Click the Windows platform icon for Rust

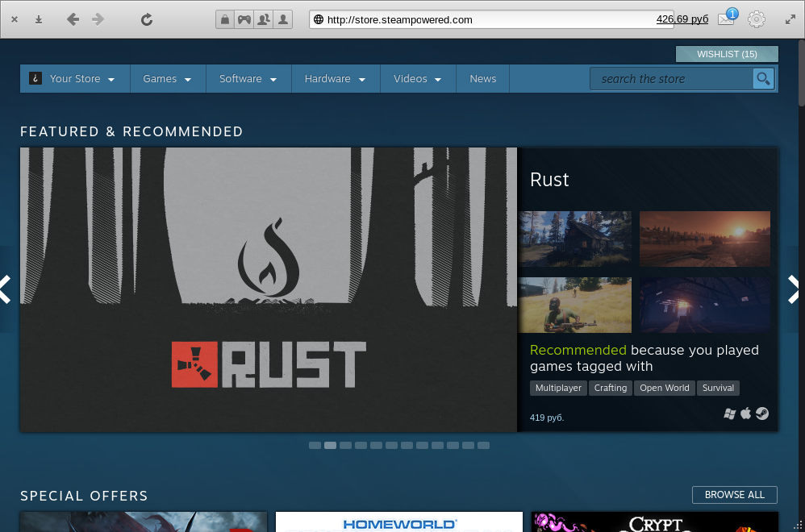pyautogui.click(x=729, y=414)
